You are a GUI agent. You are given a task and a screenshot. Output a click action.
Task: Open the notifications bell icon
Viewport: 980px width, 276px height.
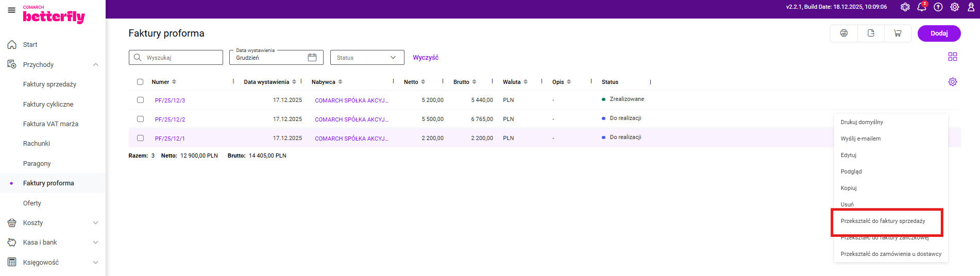[921, 7]
